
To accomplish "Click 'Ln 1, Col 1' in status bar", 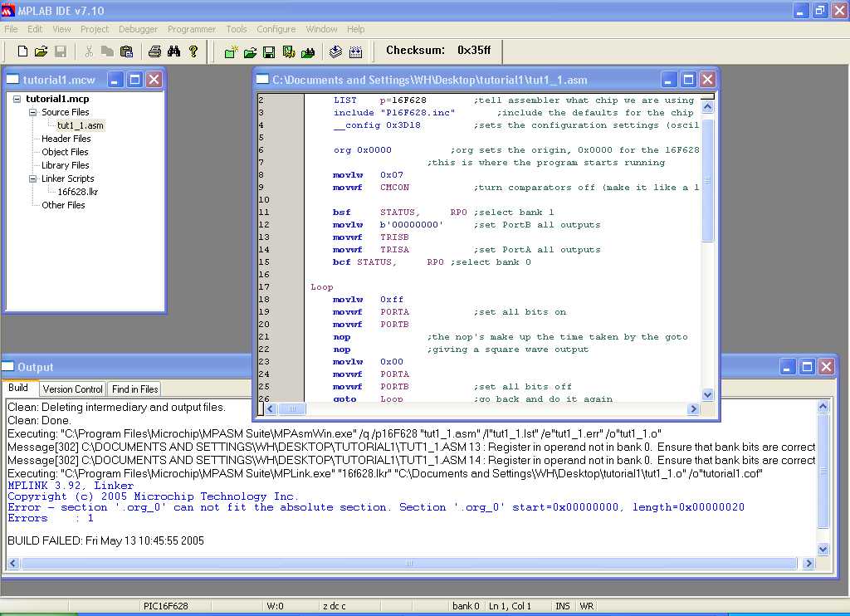I will click(x=510, y=606).
